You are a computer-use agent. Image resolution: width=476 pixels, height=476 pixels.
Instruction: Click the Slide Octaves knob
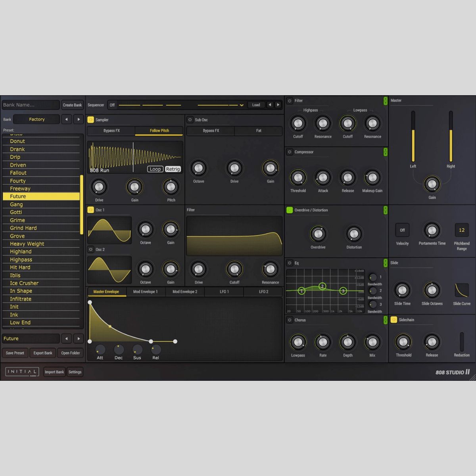click(x=432, y=290)
